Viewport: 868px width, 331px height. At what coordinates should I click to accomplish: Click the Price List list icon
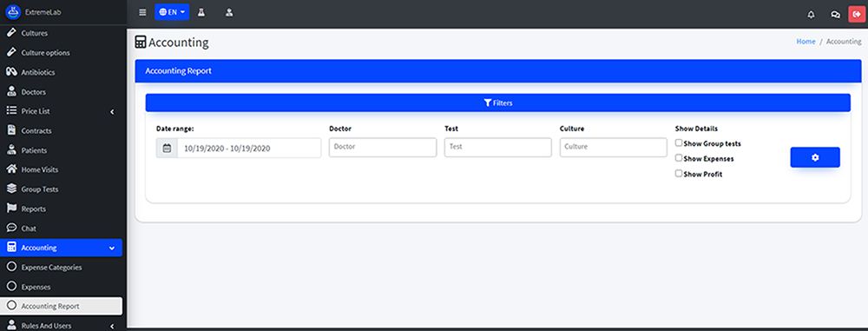point(11,111)
